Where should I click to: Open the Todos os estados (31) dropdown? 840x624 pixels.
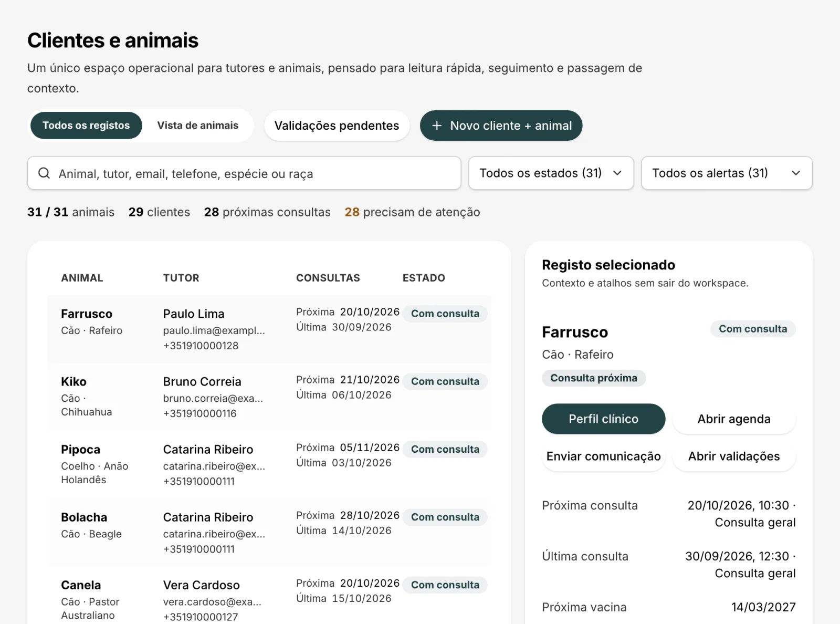pos(551,173)
